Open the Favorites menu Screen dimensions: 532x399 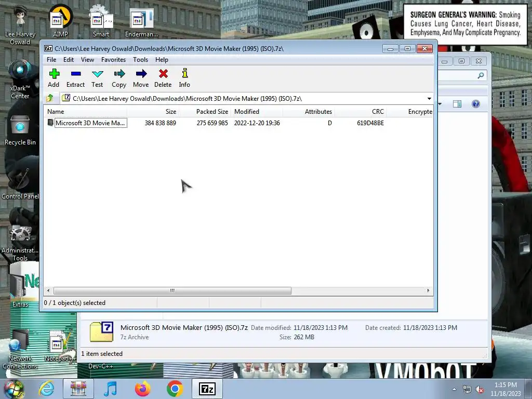[113, 60]
